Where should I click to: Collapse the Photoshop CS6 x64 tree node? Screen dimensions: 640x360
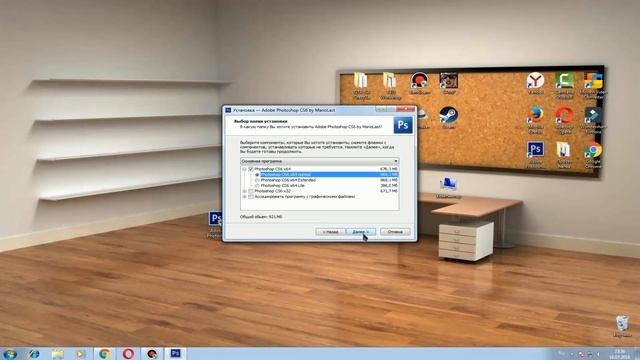point(244,169)
